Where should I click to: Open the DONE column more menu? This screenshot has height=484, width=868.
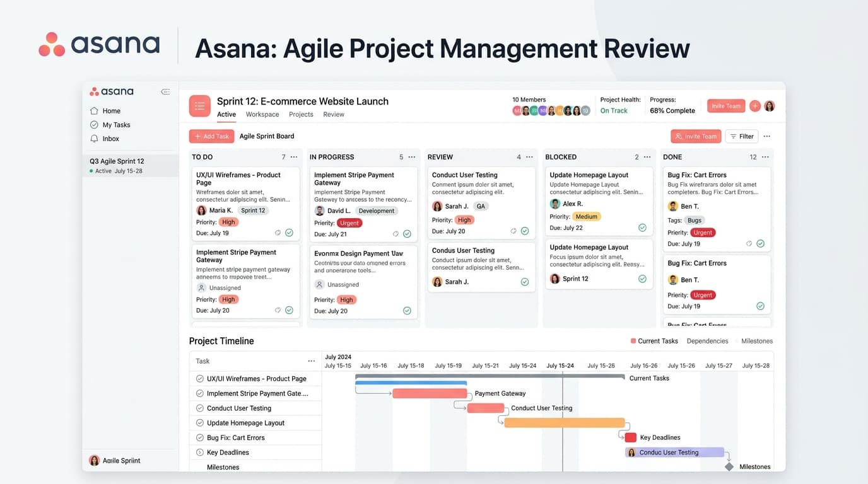(x=765, y=157)
